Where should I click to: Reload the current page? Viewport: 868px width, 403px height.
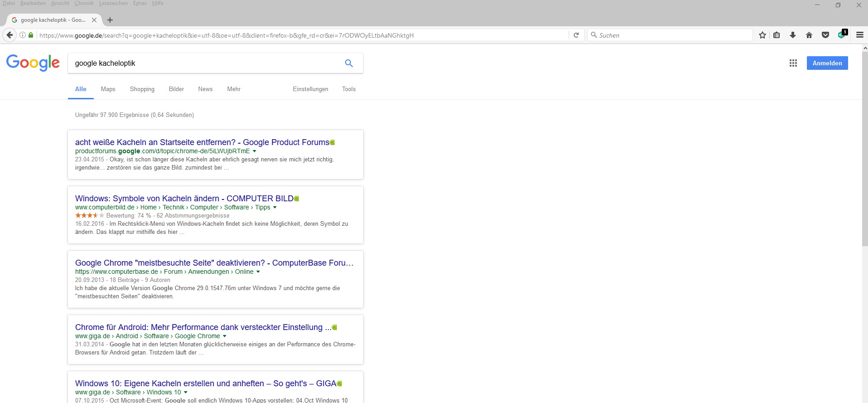pyautogui.click(x=576, y=35)
